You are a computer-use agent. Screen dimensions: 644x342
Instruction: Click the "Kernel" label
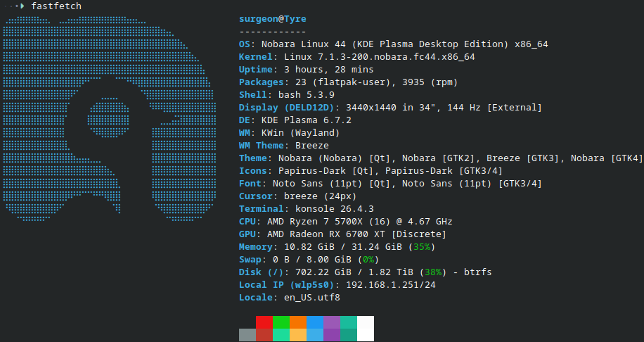pos(256,57)
